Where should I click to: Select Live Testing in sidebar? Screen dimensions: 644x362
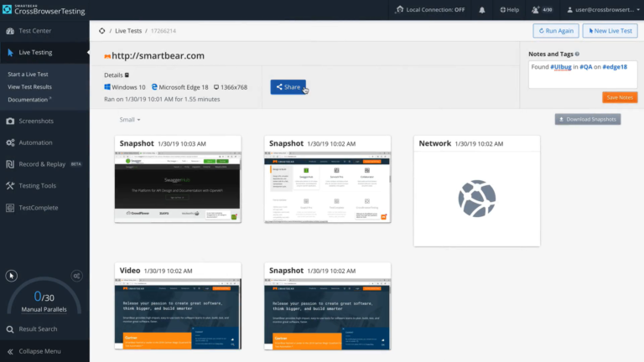coord(35,53)
